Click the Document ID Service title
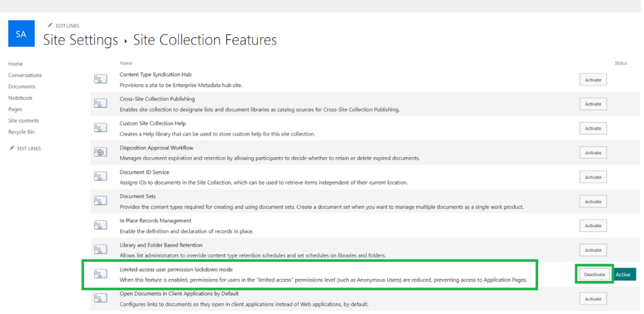Viewport: 644px width, 314px height. click(x=144, y=171)
